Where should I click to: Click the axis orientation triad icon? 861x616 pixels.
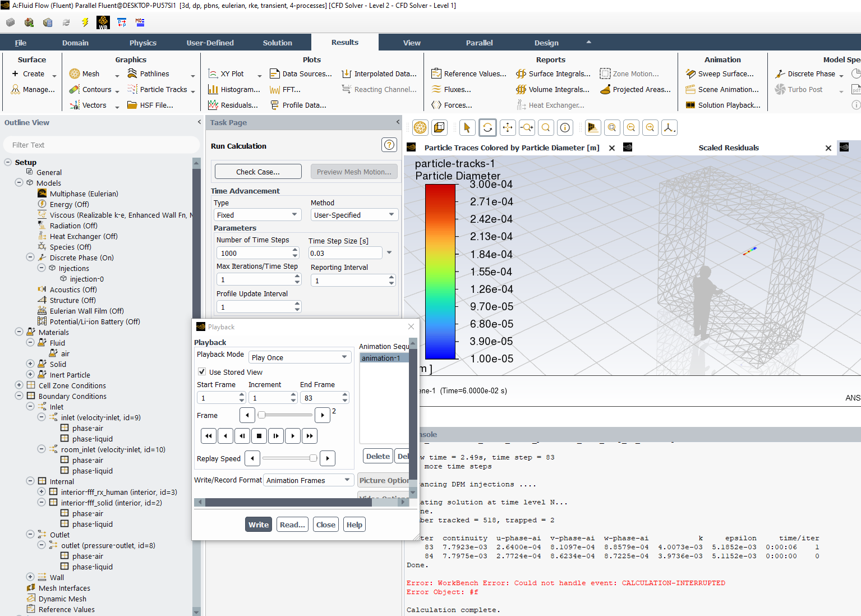pos(669,128)
